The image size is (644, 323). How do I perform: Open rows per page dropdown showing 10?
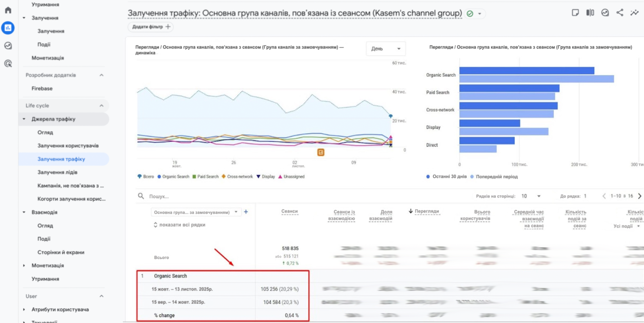[531, 196]
